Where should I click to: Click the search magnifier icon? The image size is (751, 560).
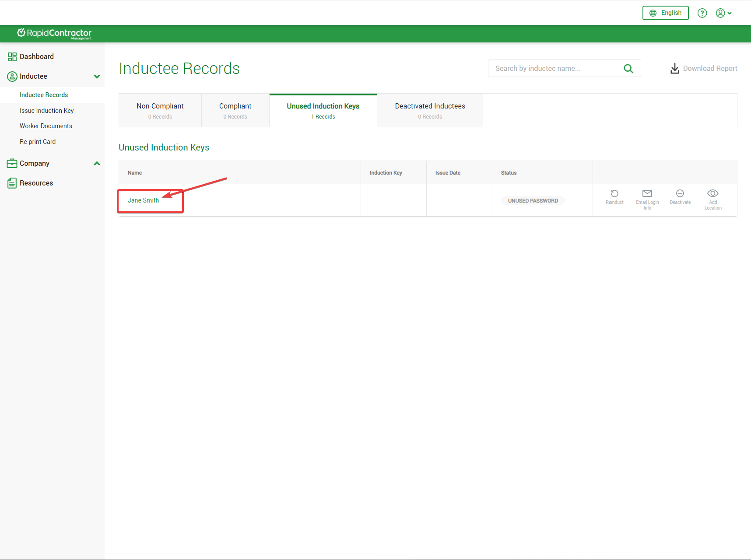tap(628, 69)
